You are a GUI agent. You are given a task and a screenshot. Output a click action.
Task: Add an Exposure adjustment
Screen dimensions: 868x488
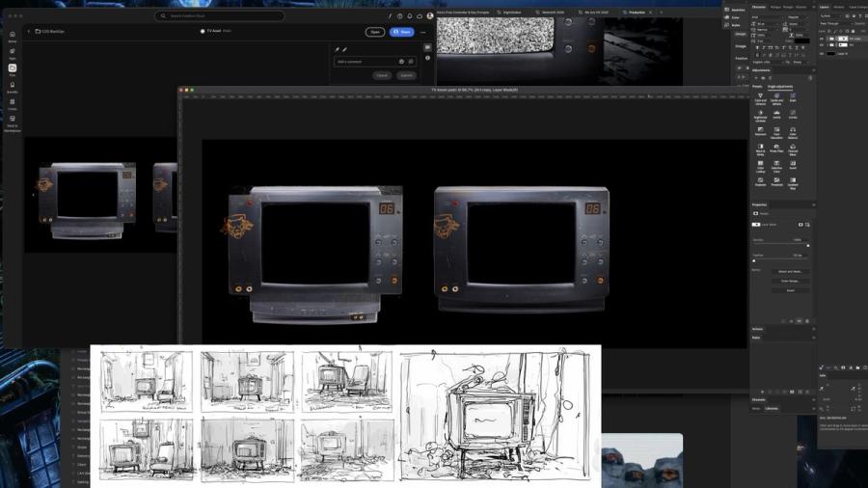(761, 131)
